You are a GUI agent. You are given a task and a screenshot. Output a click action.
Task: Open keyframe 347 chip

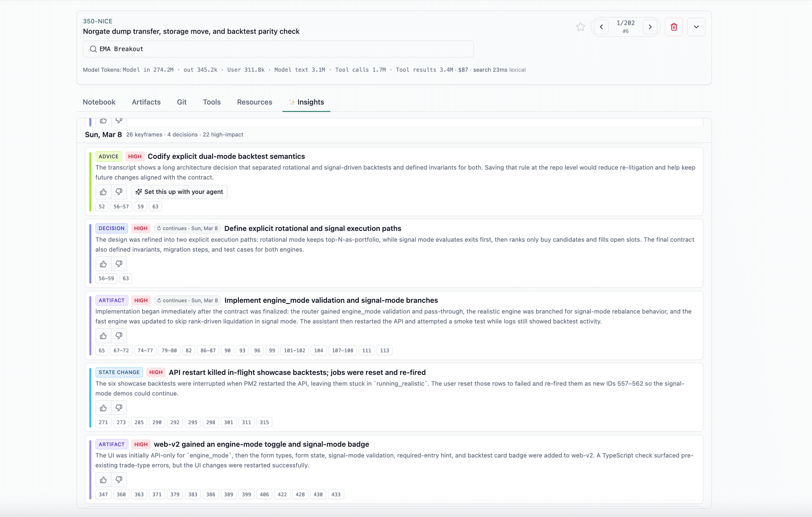click(103, 494)
